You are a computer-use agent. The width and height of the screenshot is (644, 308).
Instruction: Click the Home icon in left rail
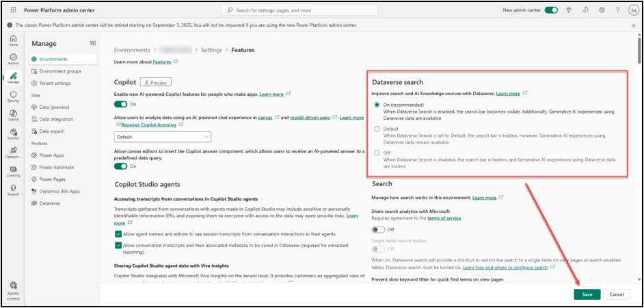tap(13, 40)
